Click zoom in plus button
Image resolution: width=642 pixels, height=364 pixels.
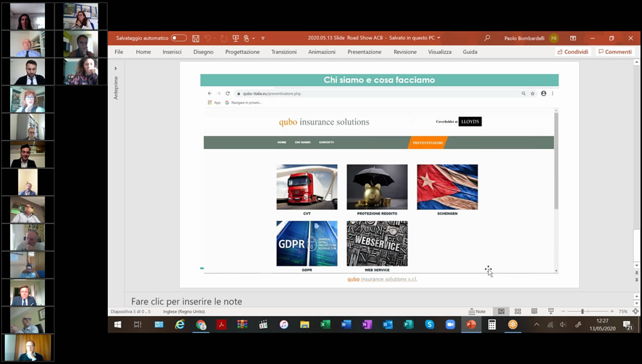612,311
